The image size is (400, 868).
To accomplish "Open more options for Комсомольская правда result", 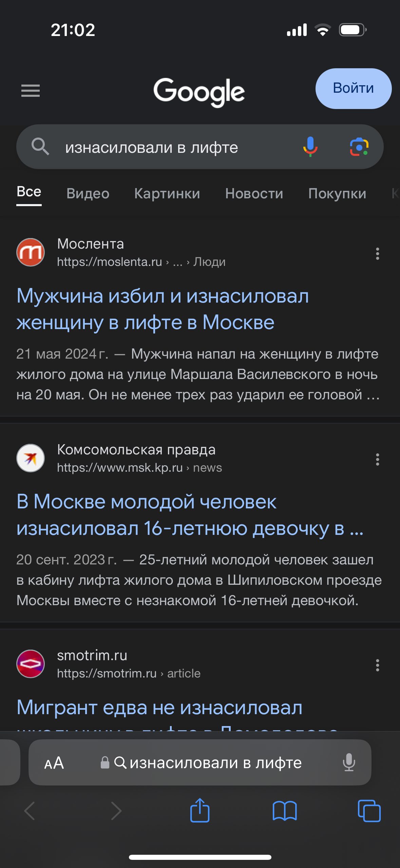I will click(377, 459).
